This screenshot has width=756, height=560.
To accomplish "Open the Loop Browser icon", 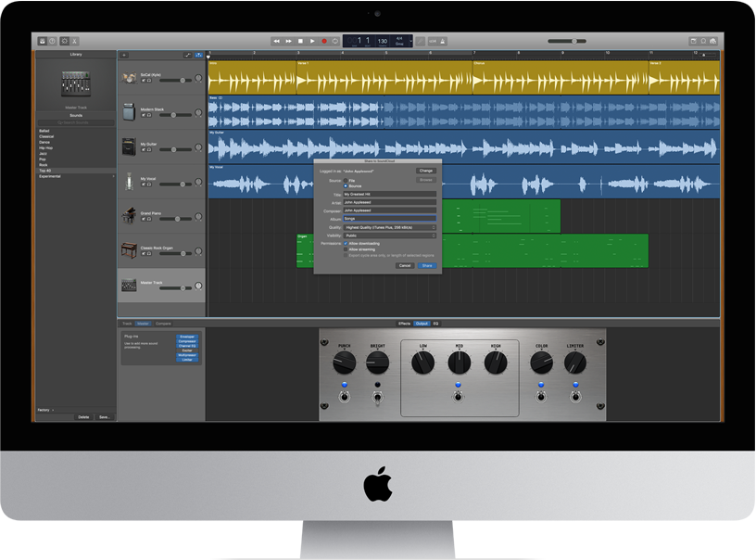I will (x=703, y=42).
